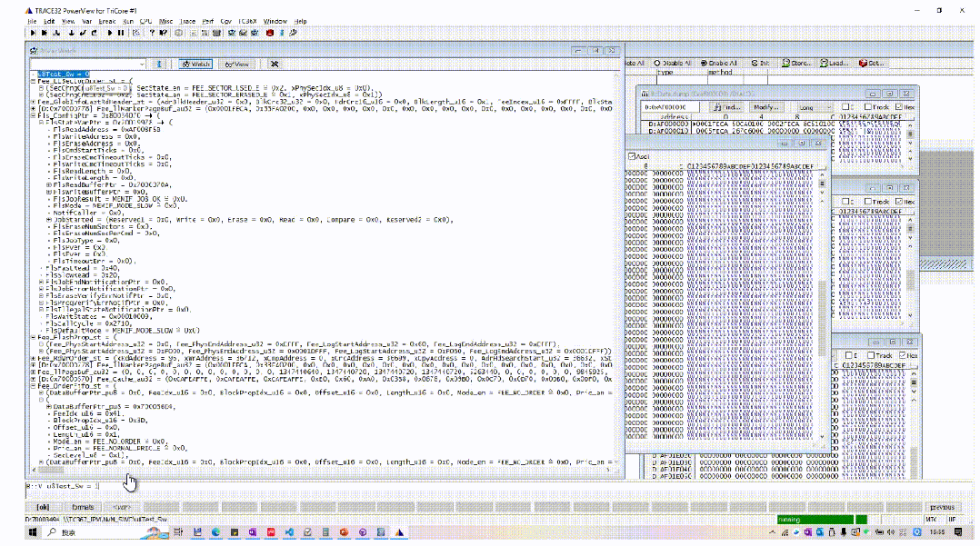Expand the FlsReadBufferPtr tree node
The height and width of the screenshot is (546, 980).
[x=49, y=185]
